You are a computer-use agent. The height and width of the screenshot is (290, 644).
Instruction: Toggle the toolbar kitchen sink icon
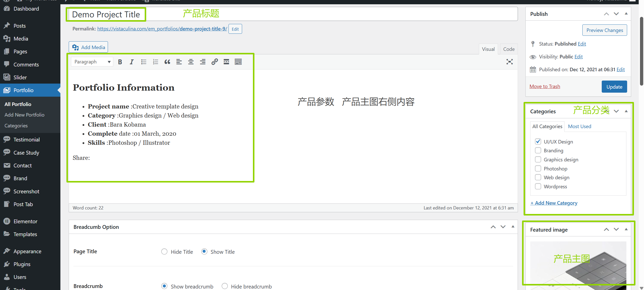tap(238, 62)
